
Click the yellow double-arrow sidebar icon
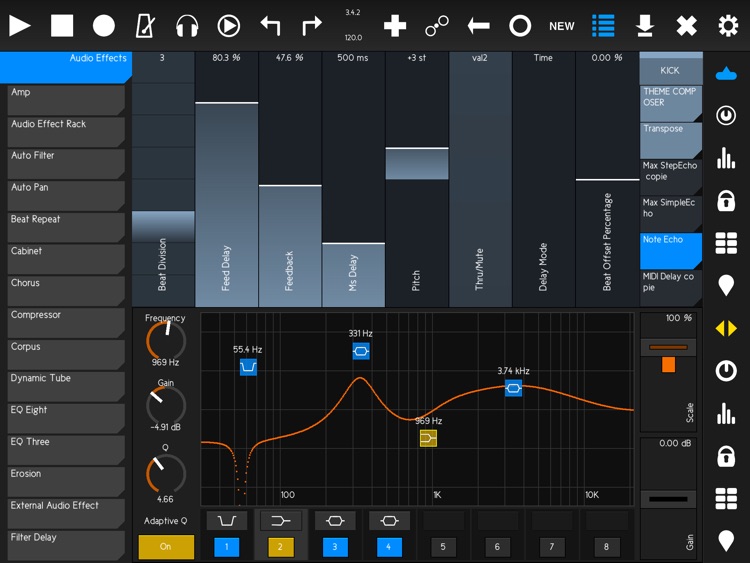(x=727, y=329)
